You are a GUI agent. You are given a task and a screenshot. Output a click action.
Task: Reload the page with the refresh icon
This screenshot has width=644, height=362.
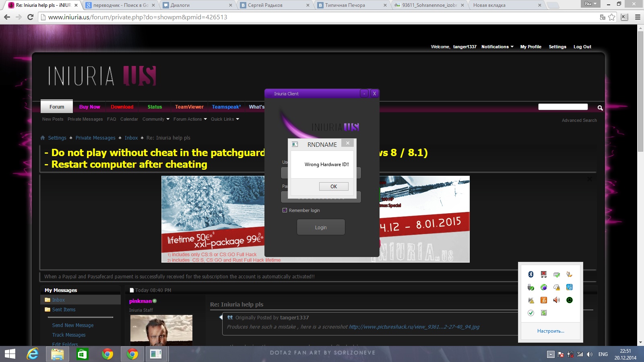click(30, 17)
